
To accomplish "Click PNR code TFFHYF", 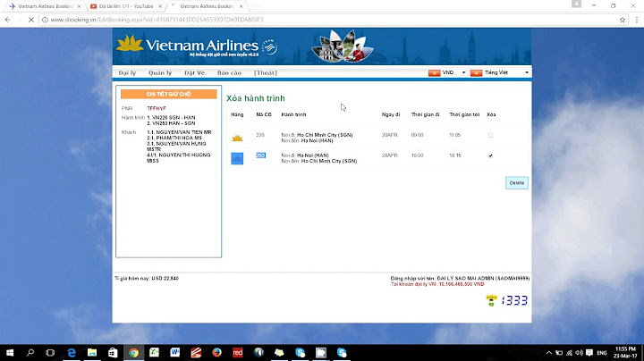I will click(157, 108).
